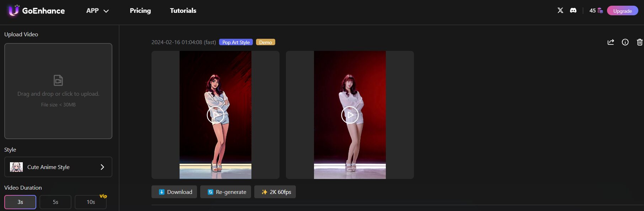644x211 pixels.
Task: Click the credits coin icon
Action: 600,11
